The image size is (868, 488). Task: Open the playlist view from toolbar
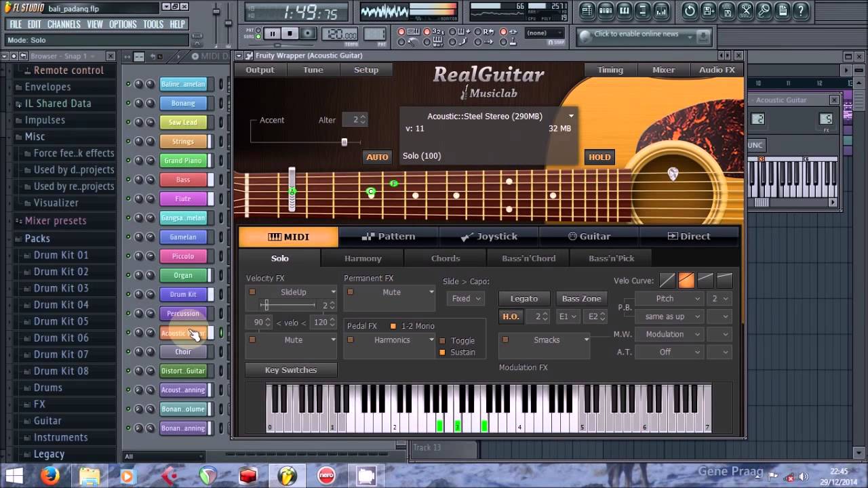tap(587, 10)
